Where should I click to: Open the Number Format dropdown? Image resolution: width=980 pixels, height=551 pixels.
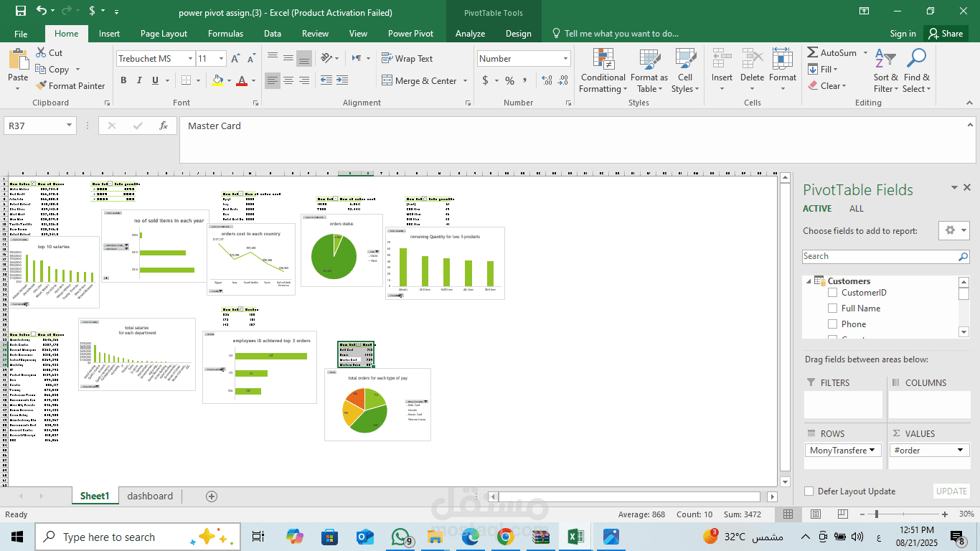coord(564,58)
